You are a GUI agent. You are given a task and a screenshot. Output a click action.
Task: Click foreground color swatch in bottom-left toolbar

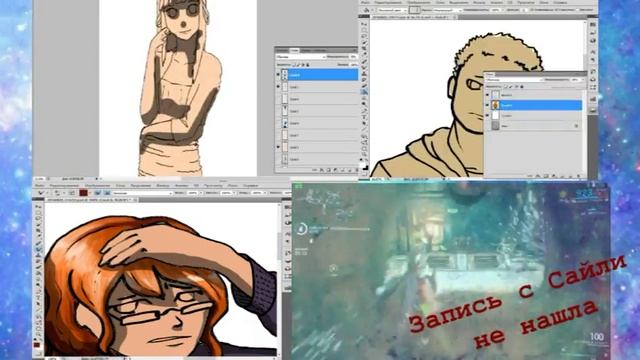[37, 345]
